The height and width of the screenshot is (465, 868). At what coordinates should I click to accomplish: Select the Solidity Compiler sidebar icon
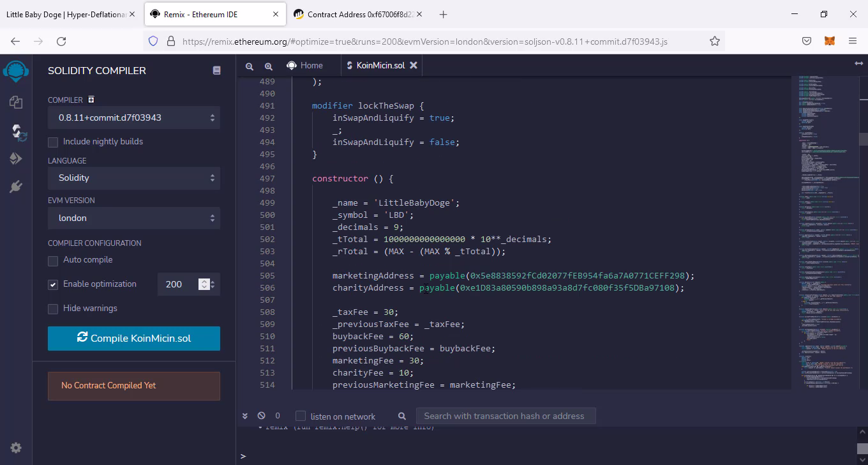[x=16, y=132]
